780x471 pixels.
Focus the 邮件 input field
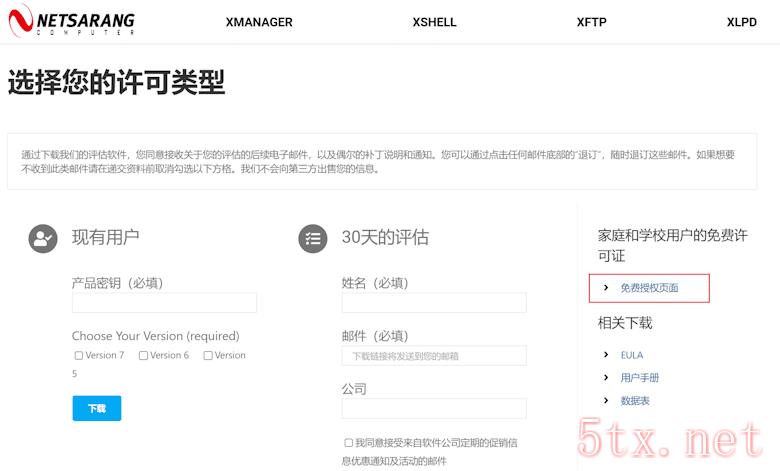[434, 356]
